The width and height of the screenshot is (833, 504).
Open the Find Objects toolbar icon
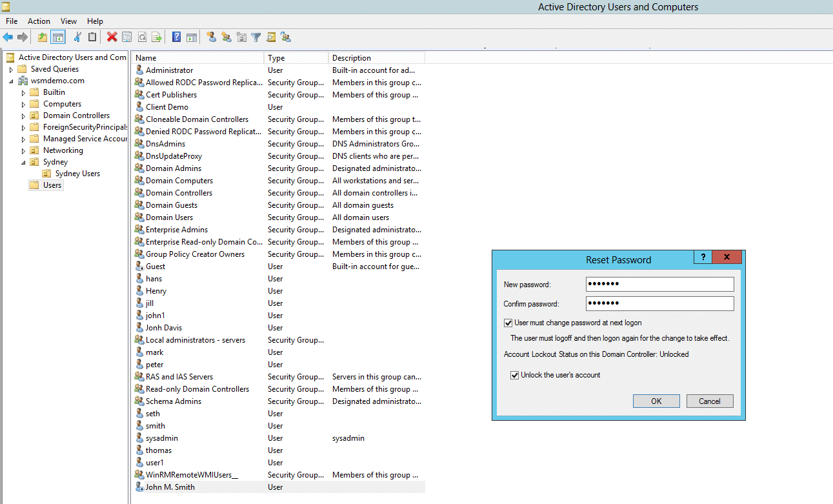[271, 37]
